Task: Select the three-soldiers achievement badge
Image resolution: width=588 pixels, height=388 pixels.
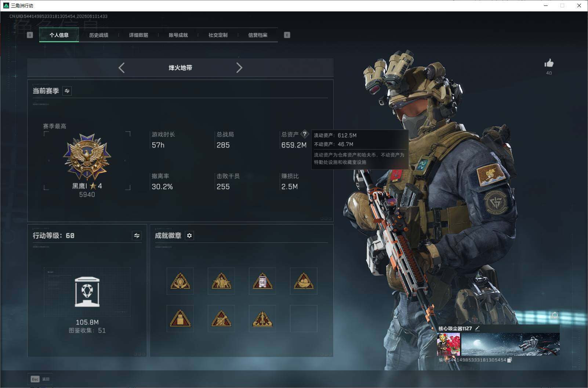Action: (221, 281)
